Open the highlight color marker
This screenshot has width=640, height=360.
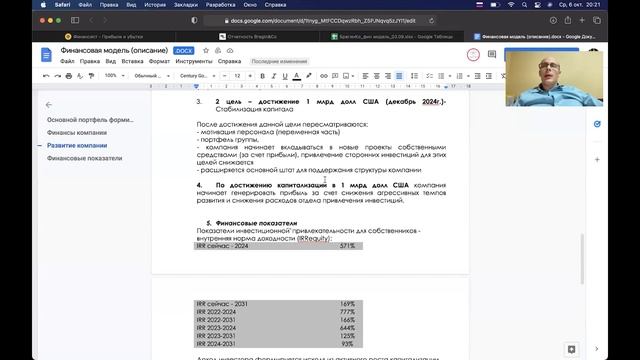(x=309, y=76)
